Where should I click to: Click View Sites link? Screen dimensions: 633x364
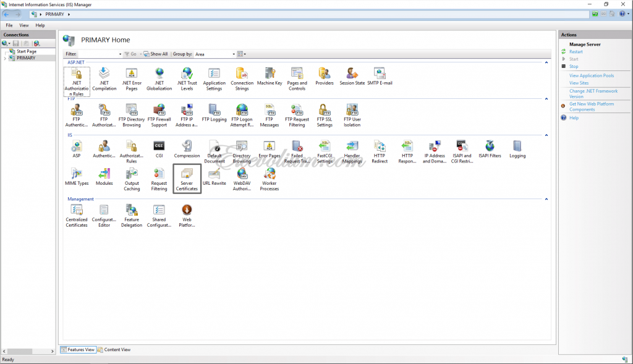579,83
